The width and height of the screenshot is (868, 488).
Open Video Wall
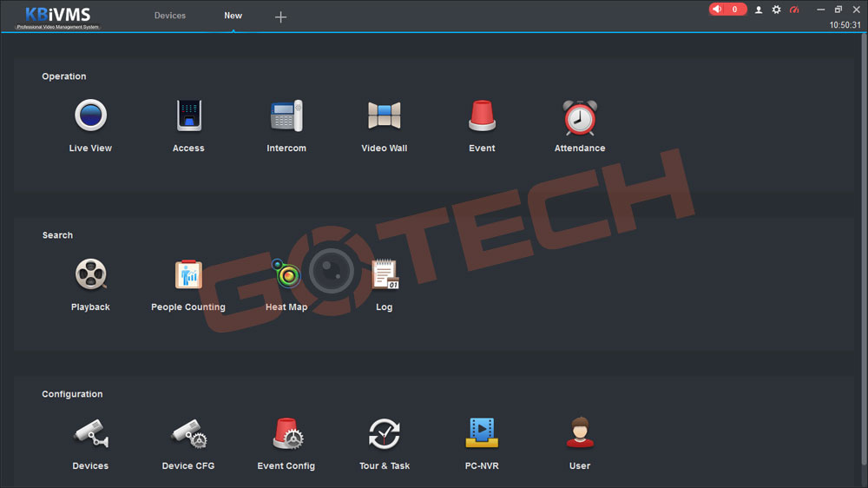click(x=384, y=115)
